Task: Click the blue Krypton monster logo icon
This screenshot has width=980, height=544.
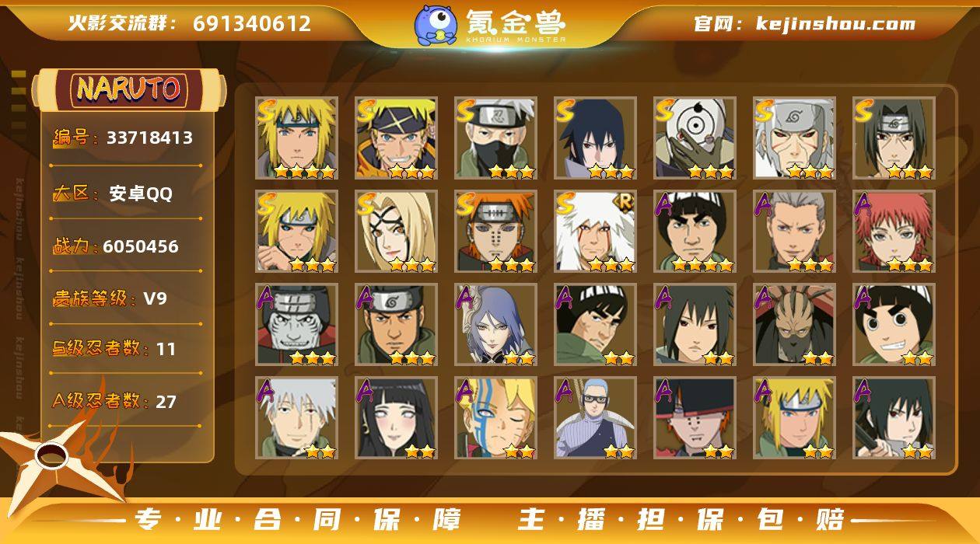Action: pos(436,24)
